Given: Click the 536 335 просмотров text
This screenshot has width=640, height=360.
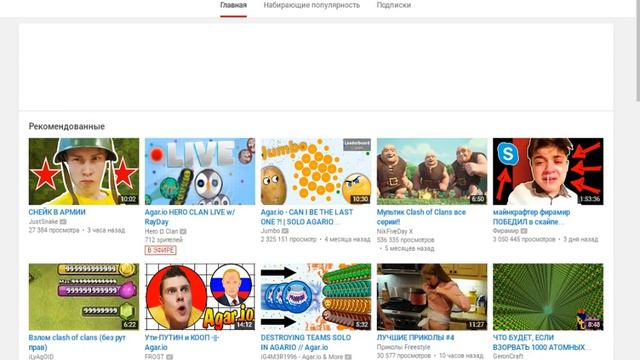Looking at the screenshot, I should pyautogui.click(x=405, y=240).
